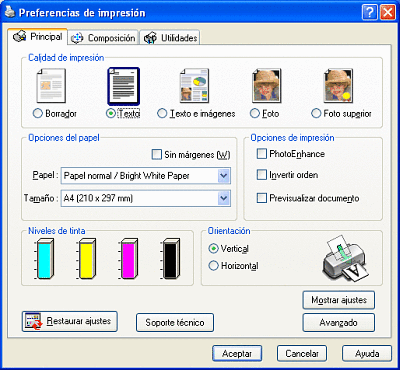
Task: Click the Cancelar button
Action: coord(302,354)
